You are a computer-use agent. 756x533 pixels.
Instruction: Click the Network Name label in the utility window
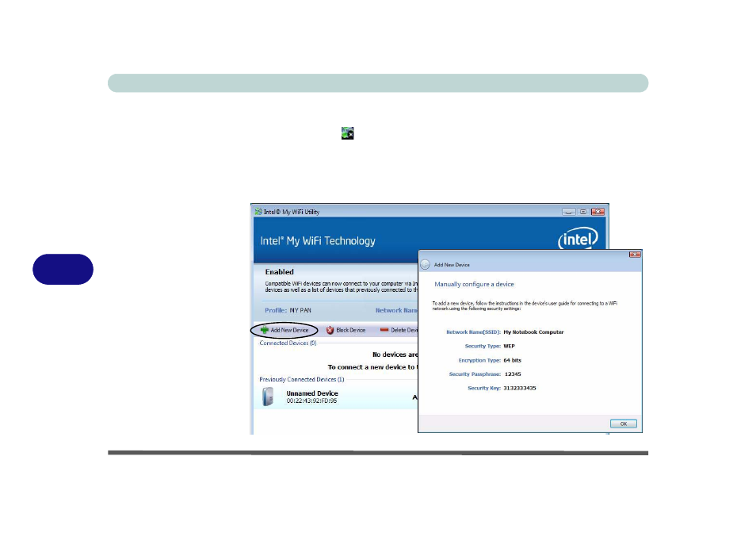[396, 310]
